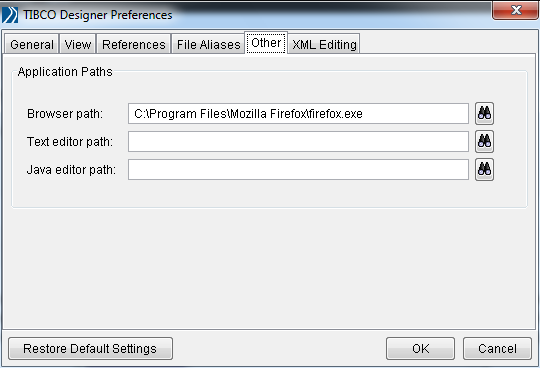Switch to the General tab
Image resolution: width=540 pixels, height=368 pixels.
click(x=32, y=44)
